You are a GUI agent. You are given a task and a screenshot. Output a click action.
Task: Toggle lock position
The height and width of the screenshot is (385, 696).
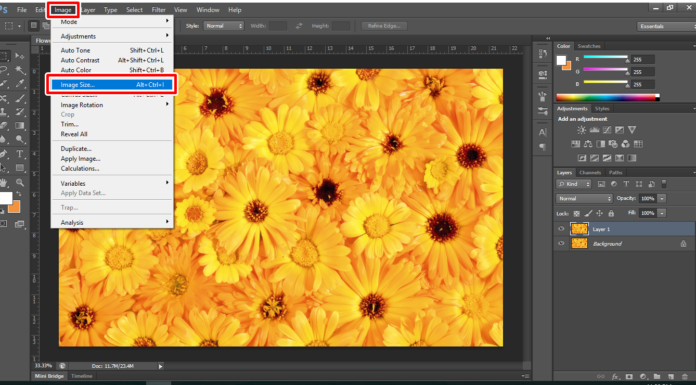(x=599, y=214)
